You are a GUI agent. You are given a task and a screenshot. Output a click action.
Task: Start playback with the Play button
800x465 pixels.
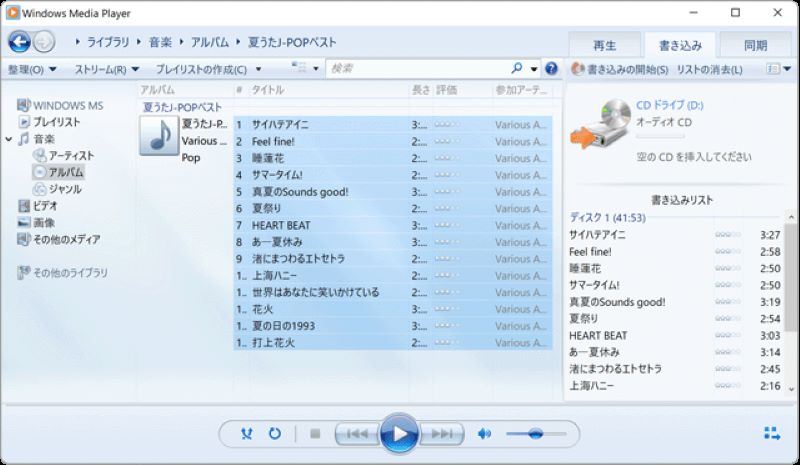(x=399, y=434)
